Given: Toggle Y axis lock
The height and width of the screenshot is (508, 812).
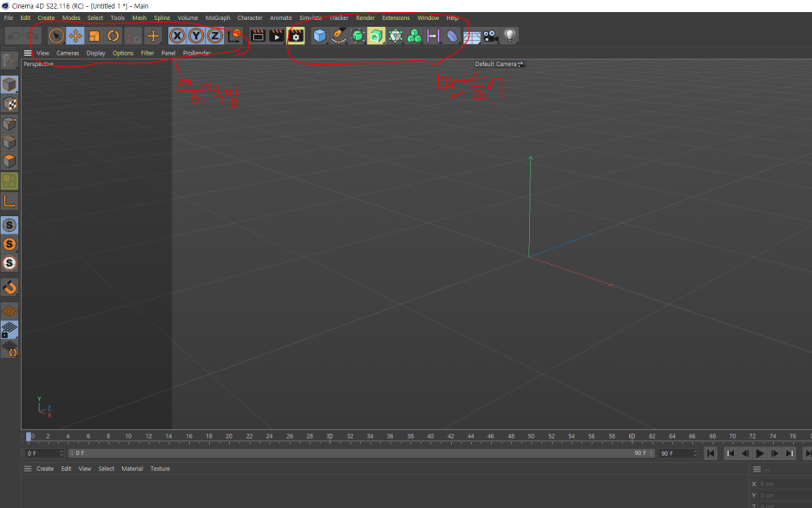Looking at the screenshot, I should point(196,36).
